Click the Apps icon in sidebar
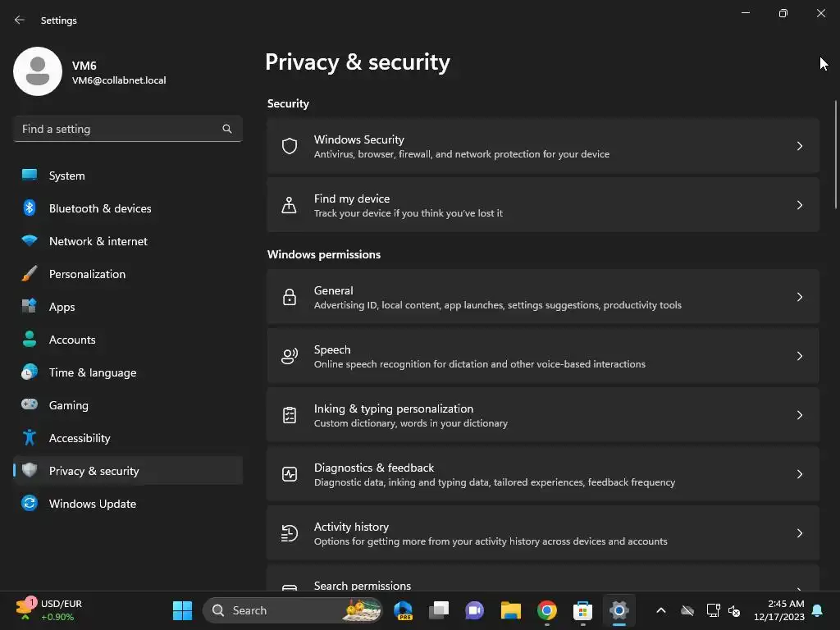 [x=30, y=306]
